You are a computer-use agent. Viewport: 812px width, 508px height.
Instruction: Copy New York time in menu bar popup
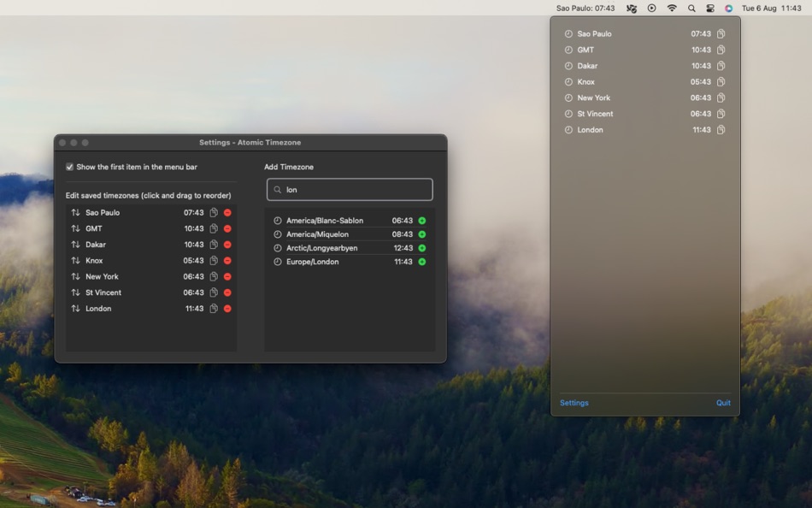pos(721,98)
